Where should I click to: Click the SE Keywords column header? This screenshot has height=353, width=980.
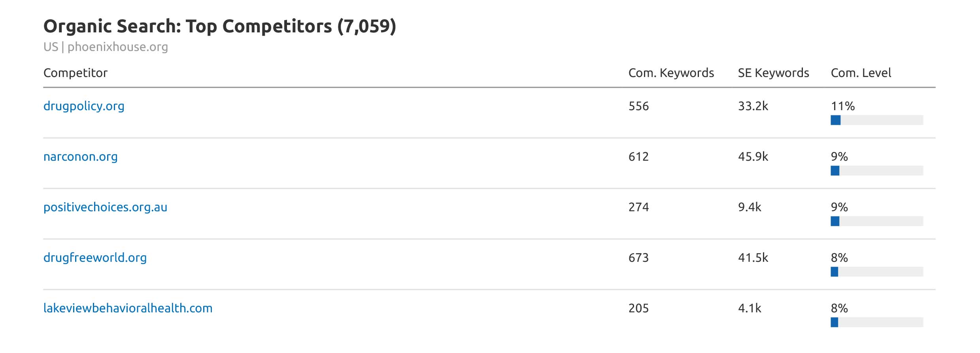pyautogui.click(x=773, y=73)
